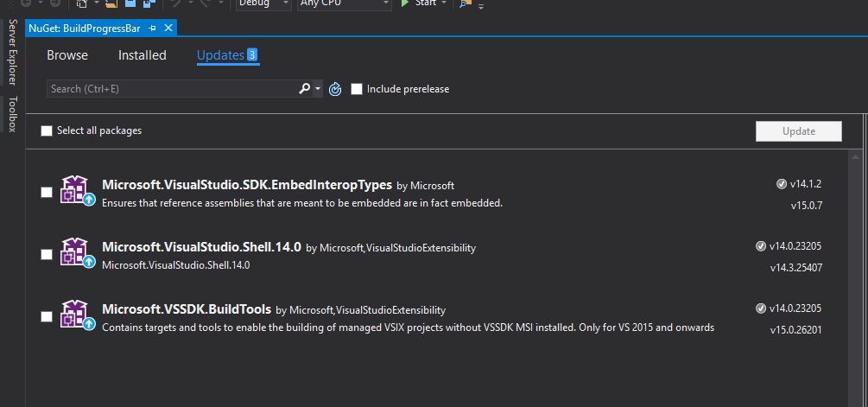
Task: Close the NuGet: BuildProgressBar tab
Action: coord(168,28)
